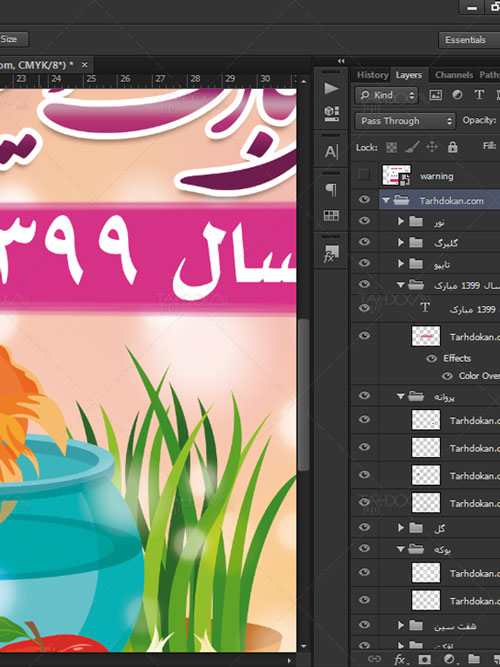Screen dimensions: 500x667
Task: Hide the گل group
Action: coord(364,527)
